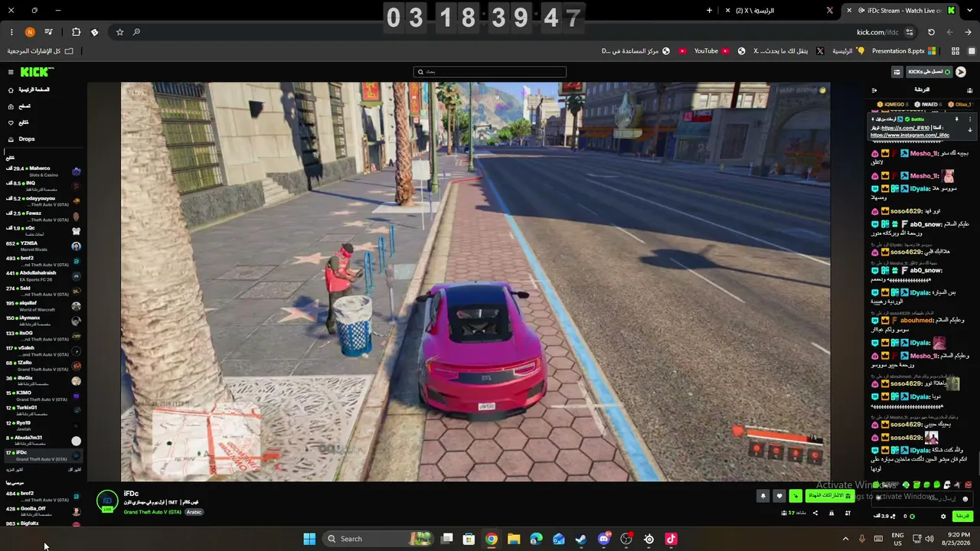Share the stream via share icon
This screenshot has width=980, height=551.
coord(815,513)
